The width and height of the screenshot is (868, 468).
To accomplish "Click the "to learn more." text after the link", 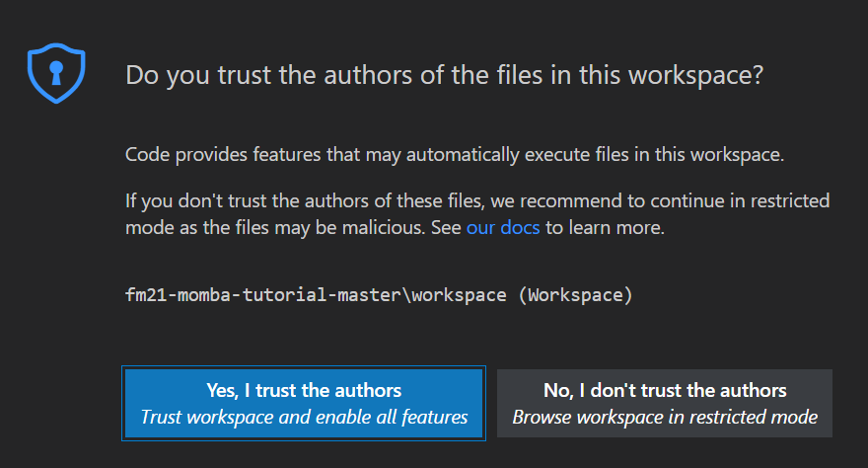I will click(x=606, y=228).
